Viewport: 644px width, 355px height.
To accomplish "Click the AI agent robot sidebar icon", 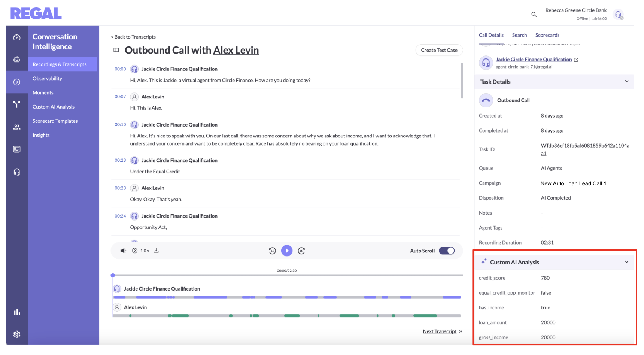I will 17,60.
